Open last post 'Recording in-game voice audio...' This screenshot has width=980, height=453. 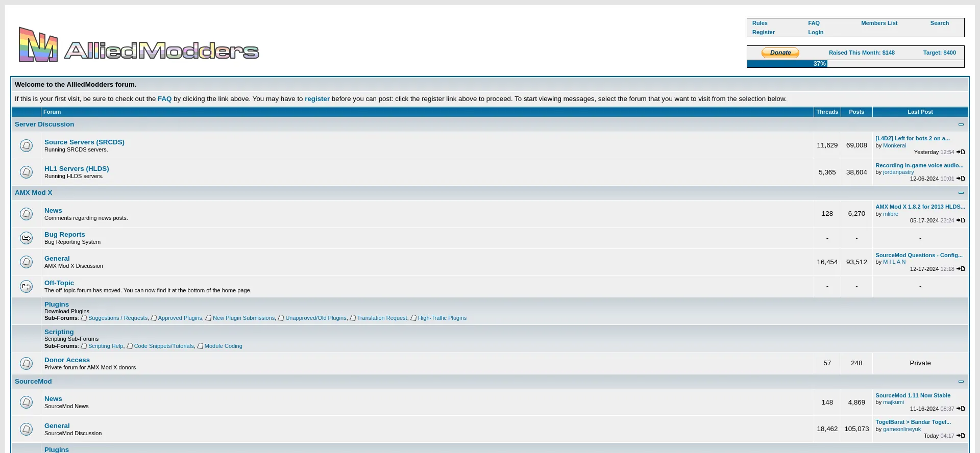919,165
